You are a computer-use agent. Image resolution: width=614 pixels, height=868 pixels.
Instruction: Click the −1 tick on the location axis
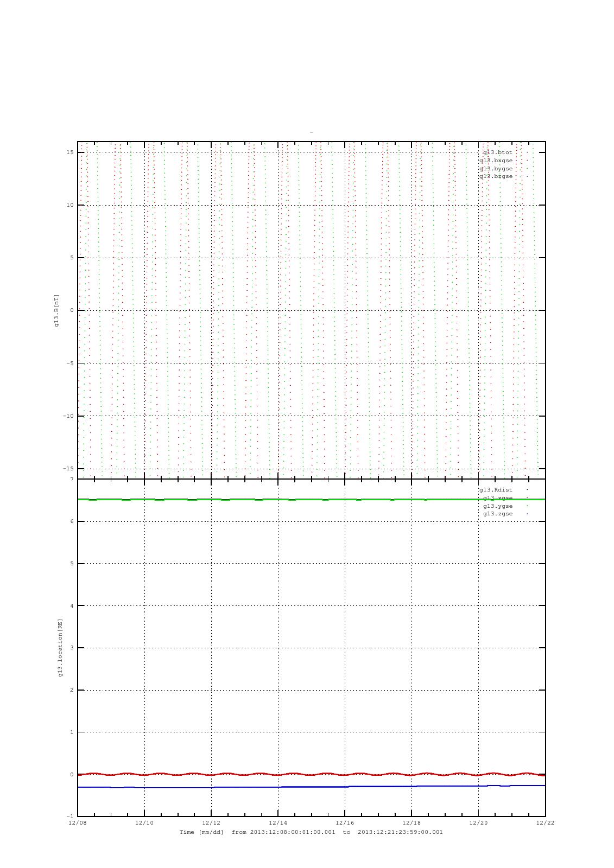[70, 816]
